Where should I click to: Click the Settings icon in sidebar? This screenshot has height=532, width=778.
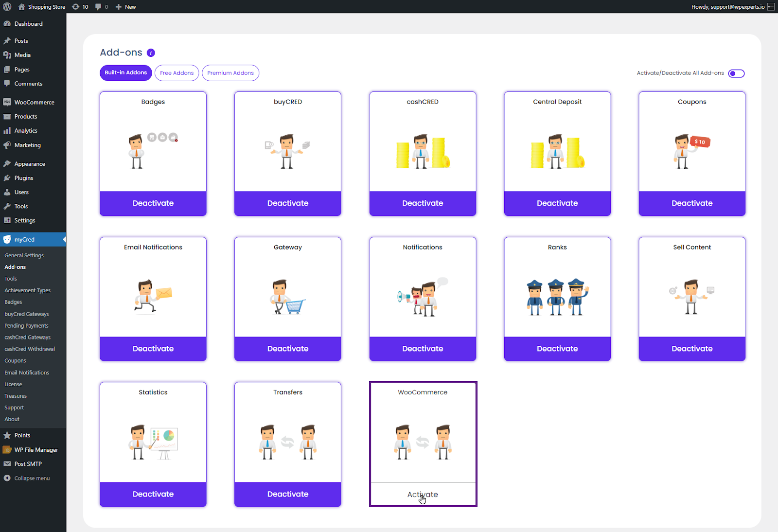click(7, 220)
